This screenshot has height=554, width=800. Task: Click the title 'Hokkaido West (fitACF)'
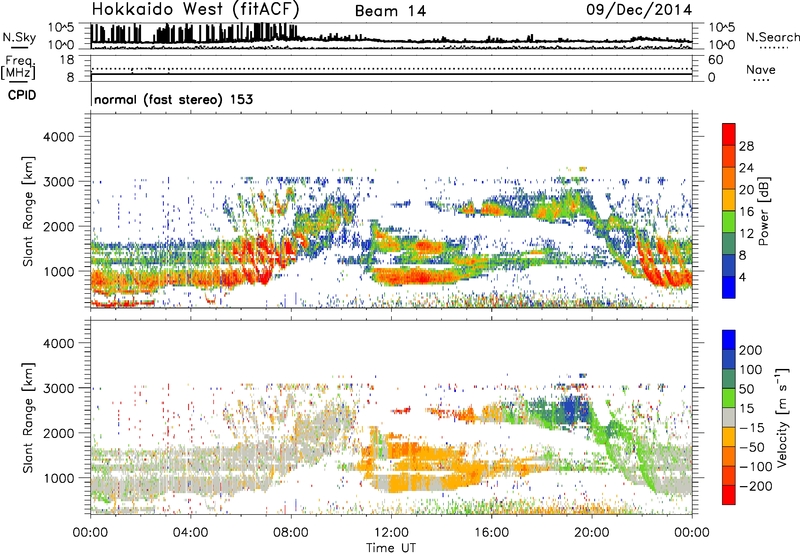pyautogui.click(x=195, y=10)
